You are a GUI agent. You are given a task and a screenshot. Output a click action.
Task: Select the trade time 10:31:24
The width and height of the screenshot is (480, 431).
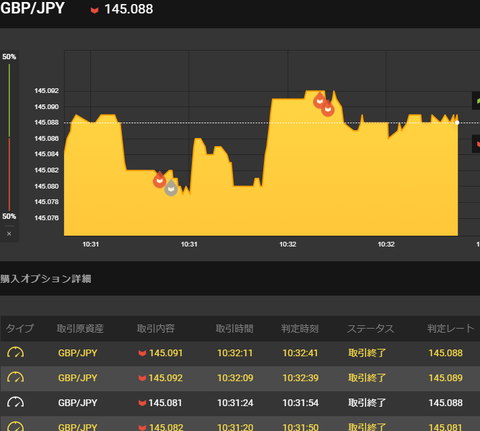[235, 403]
